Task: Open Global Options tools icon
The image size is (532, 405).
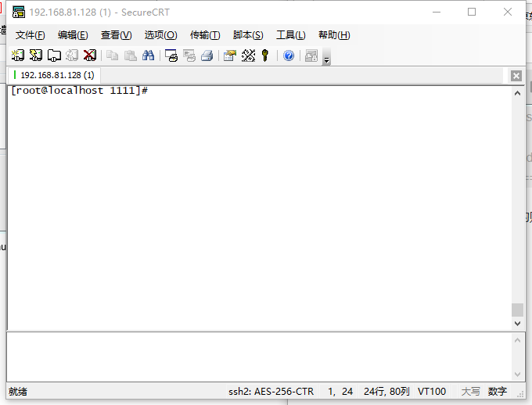Action: pos(248,56)
